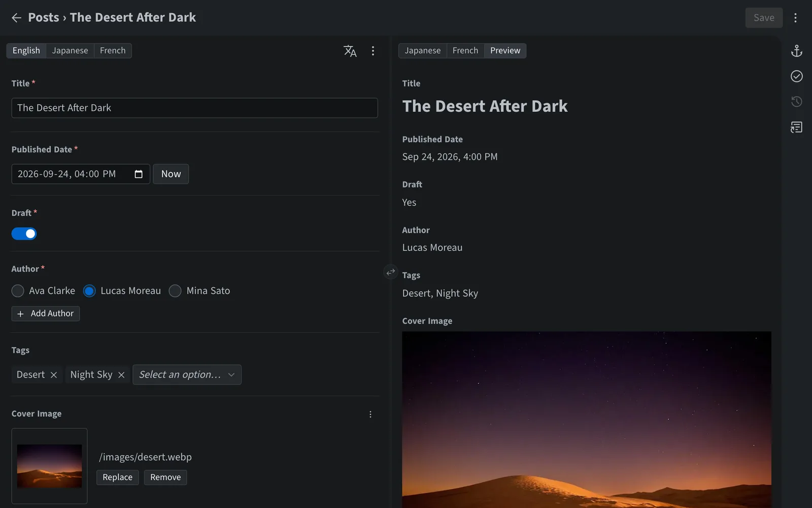Switch to Japanese tab in left editor

[70, 51]
